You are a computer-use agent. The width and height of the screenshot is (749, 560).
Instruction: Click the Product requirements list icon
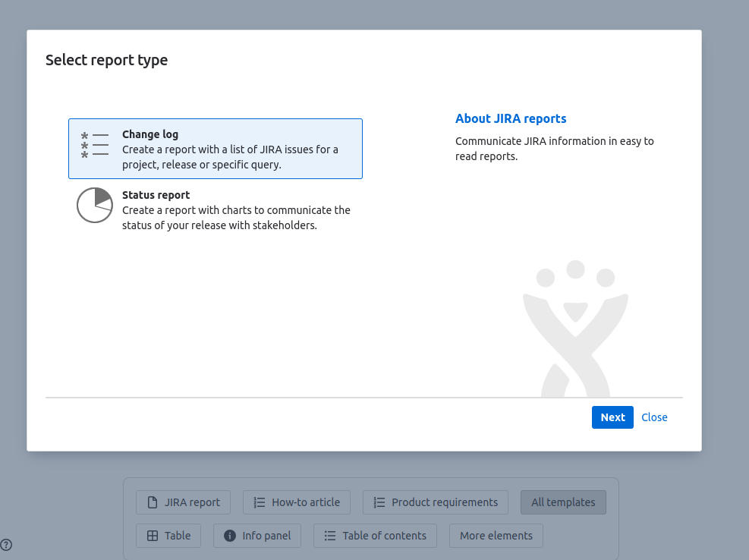click(x=379, y=502)
